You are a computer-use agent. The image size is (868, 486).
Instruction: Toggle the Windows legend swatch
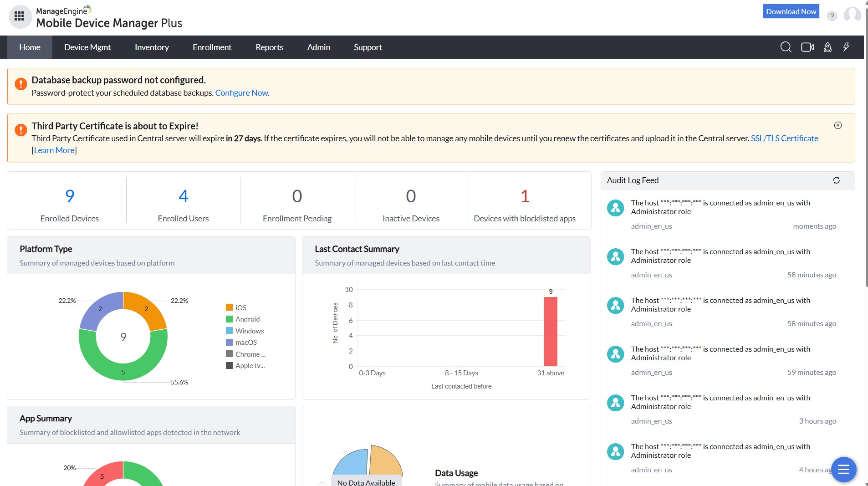coord(229,331)
